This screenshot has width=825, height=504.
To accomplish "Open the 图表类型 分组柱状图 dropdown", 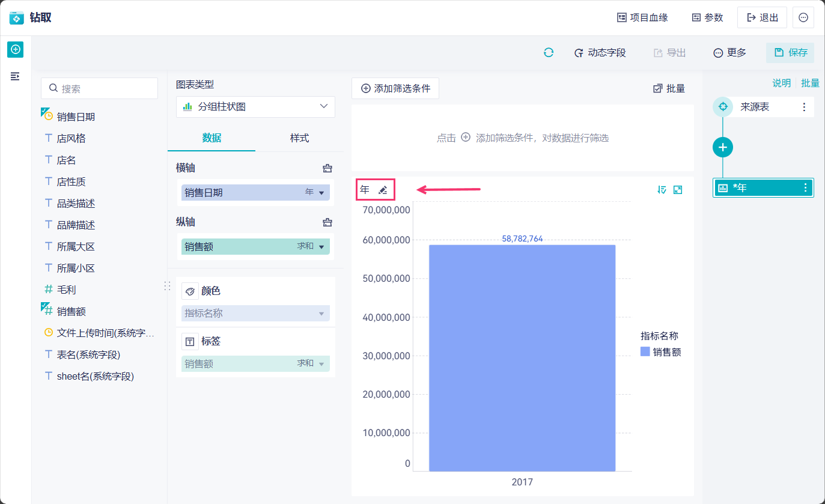I will [x=255, y=106].
